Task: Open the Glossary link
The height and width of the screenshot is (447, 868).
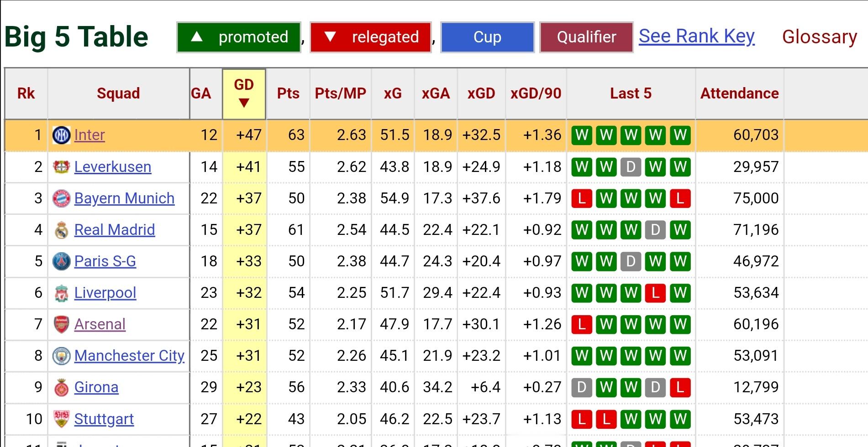Action: coord(819,36)
